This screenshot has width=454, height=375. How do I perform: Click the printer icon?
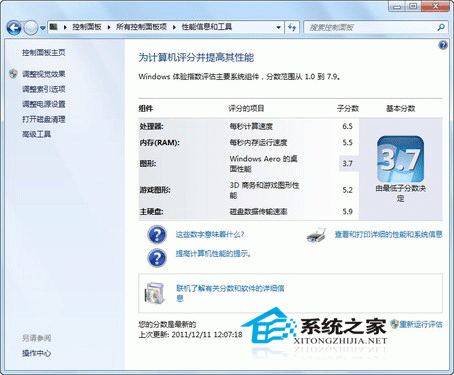tap(316, 235)
